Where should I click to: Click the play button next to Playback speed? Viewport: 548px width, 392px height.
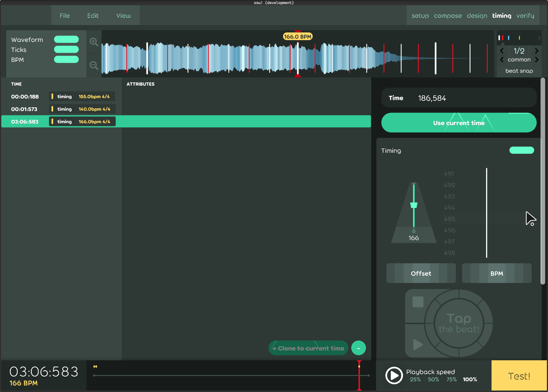(394, 375)
